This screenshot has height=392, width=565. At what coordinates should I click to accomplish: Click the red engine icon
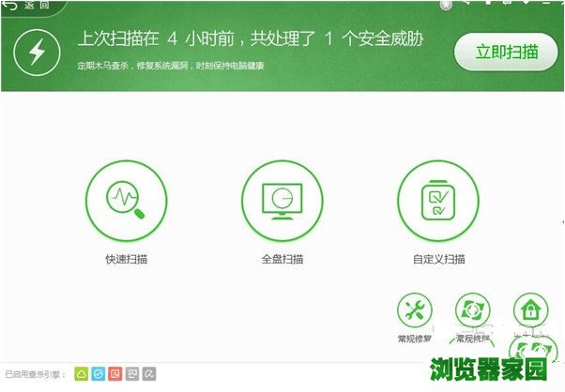(x=115, y=374)
